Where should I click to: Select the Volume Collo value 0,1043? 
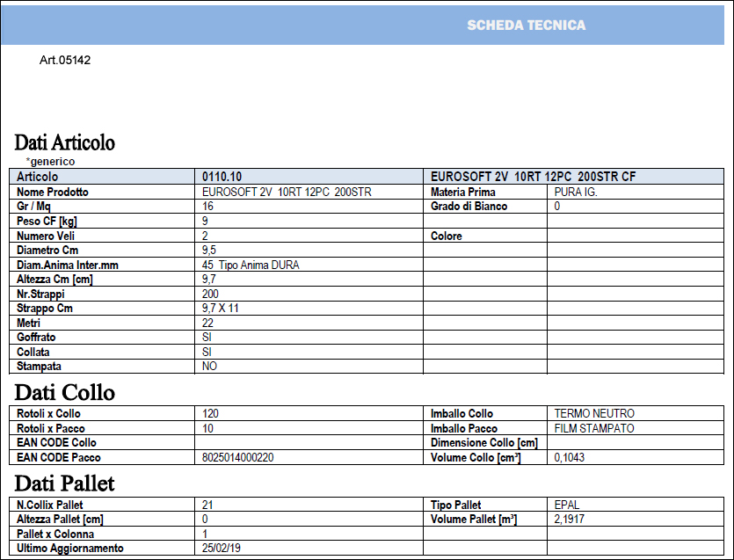pos(570,457)
